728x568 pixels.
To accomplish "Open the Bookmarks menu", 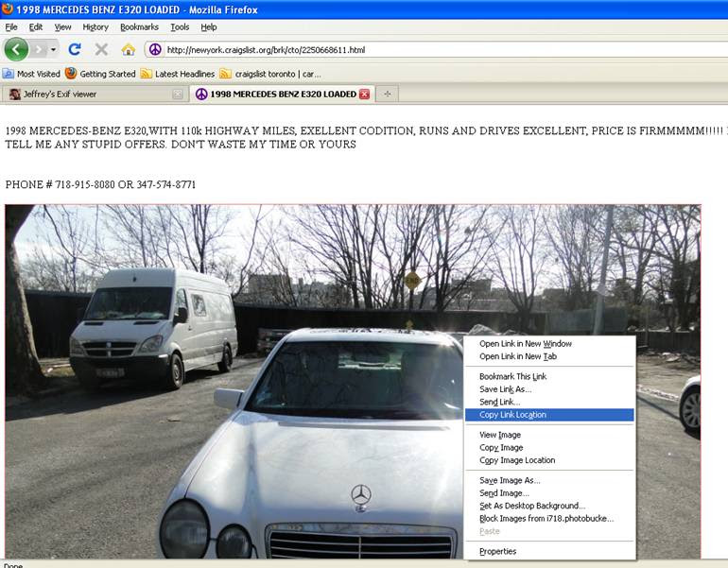I will (x=139, y=26).
